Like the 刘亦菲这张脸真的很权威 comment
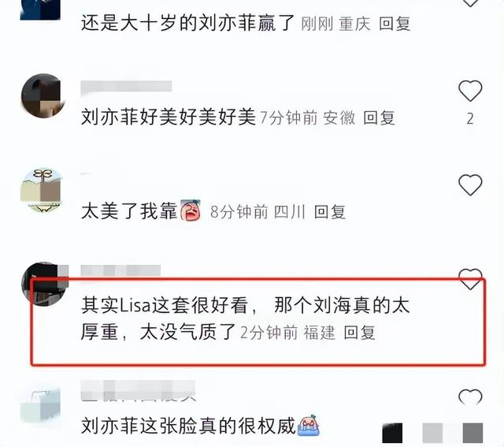The height and width of the screenshot is (447, 504). click(470, 397)
